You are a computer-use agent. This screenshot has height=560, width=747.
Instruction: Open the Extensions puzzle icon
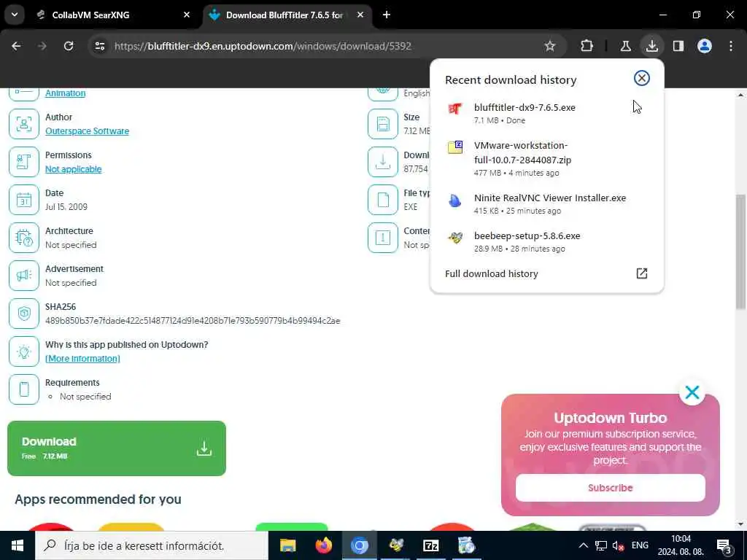(587, 46)
